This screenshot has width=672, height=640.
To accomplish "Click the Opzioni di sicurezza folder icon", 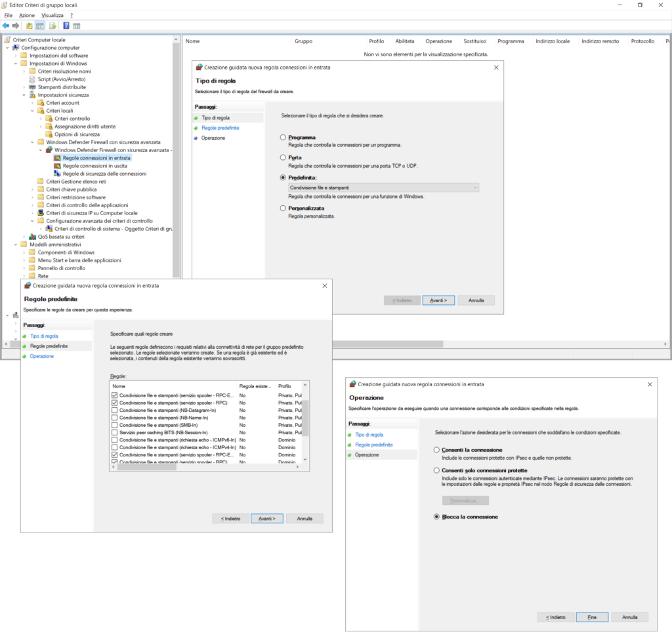I will coord(49,134).
